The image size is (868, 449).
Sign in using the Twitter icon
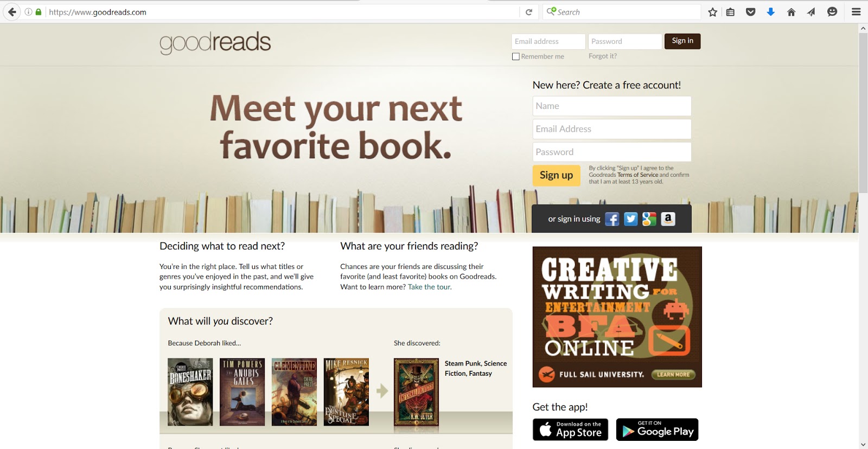pyautogui.click(x=630, y=219)
